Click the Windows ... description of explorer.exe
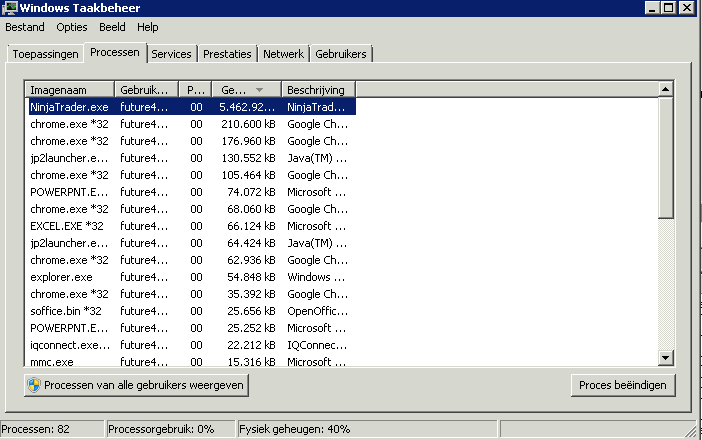Image resolution: width=702 pixels, height=440 pixels. click(x=316, y=277)
